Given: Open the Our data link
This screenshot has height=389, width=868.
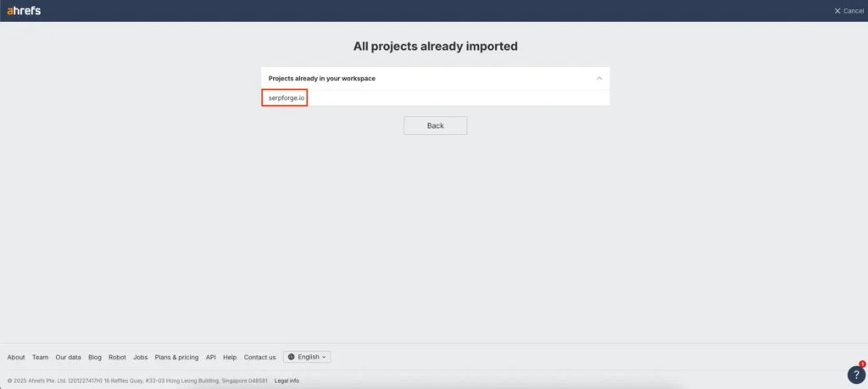Looking at the screenshot, I should pos(69,357).
